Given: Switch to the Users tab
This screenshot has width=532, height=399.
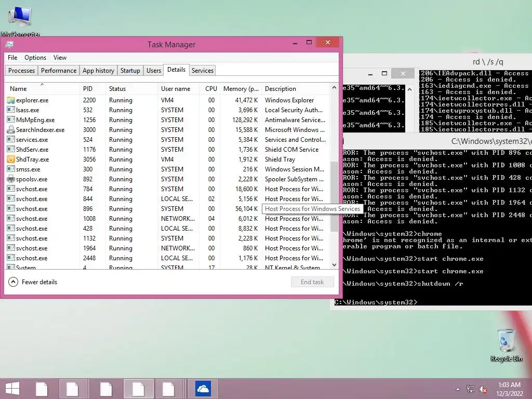Looking at the screenshot, I should 154,71.
